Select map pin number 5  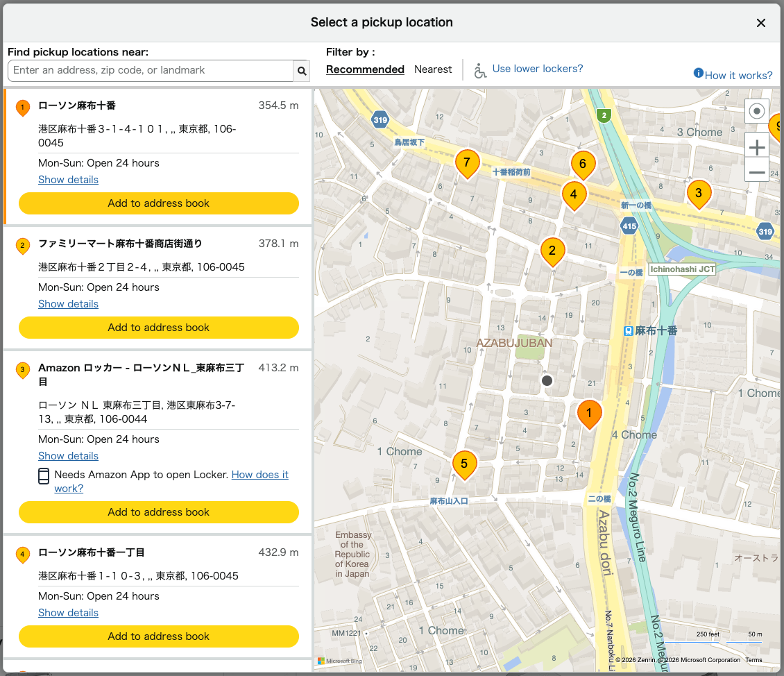(x=465, y=464)
